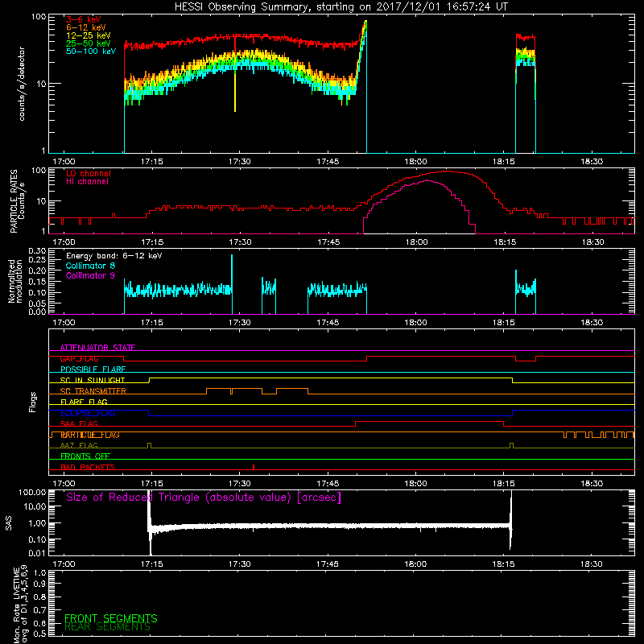Click the 0.30 tick on the modulation axis
This screenshot has height=644, width=644.
point(37,251)
